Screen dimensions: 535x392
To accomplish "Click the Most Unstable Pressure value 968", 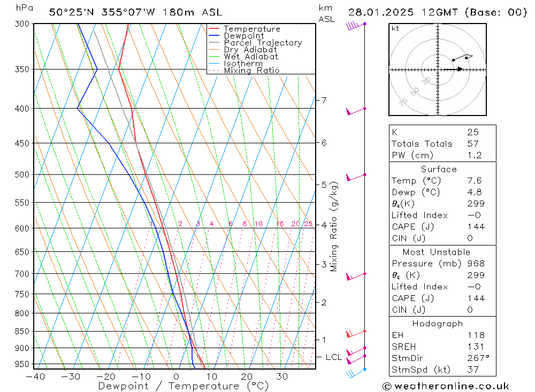I will pyautogui.click(x=476, y=263).
